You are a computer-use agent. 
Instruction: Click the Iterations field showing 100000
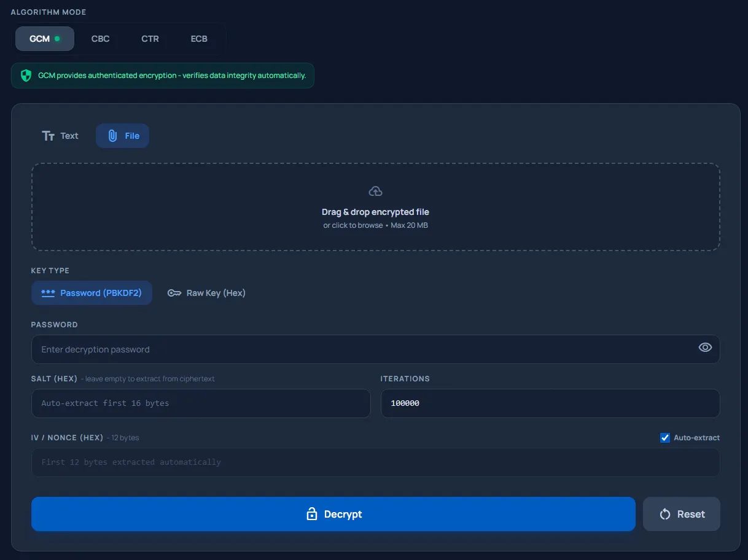pyautogui.click(x=550, y=403)
